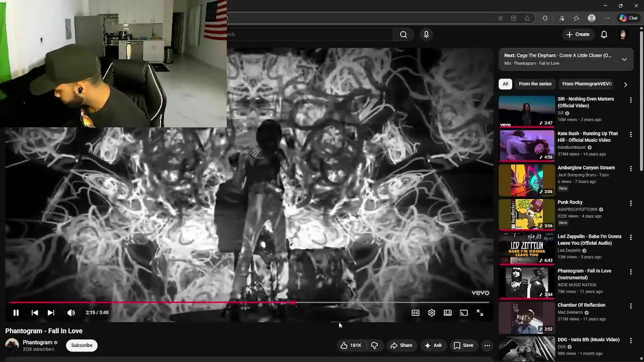Open Copilot Chat in the browser toolbar
The image size is (644, 362).
coord(628,18)
